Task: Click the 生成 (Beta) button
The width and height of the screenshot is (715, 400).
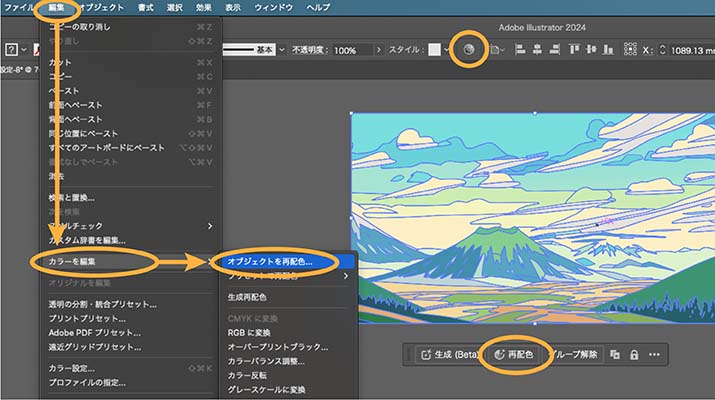Action: pyautogui.click(x=449, y=354)
